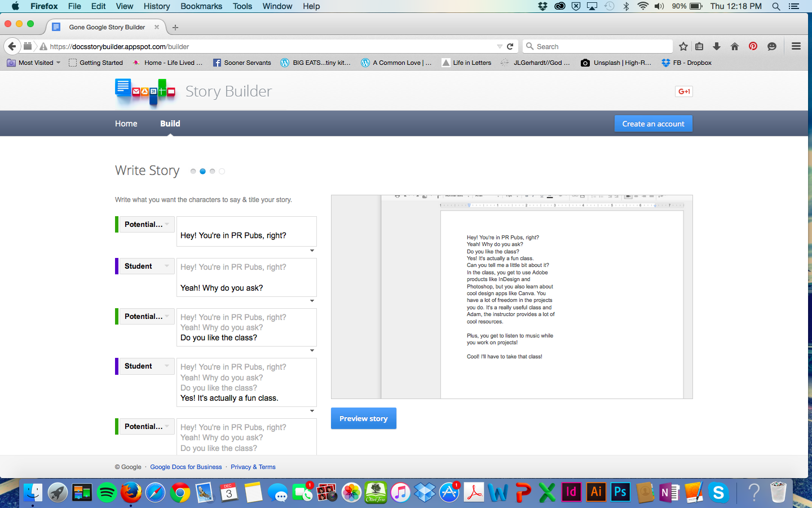Click the Firefox Search field

click(598, 46)
